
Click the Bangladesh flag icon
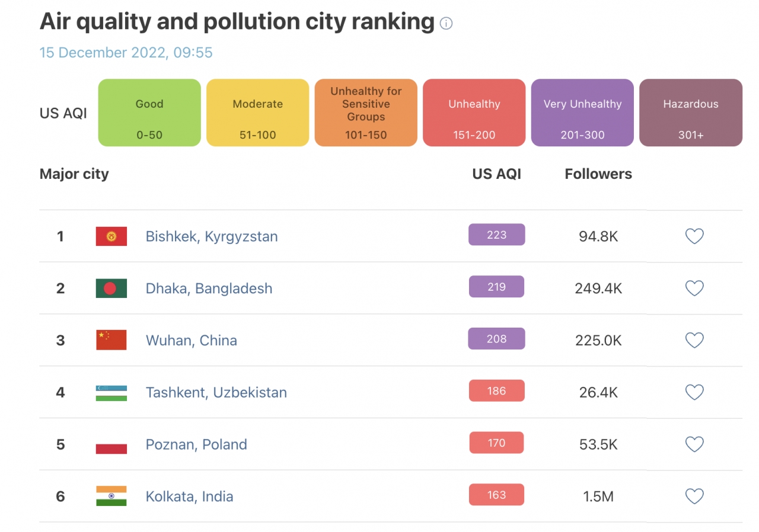click(111, 289)
